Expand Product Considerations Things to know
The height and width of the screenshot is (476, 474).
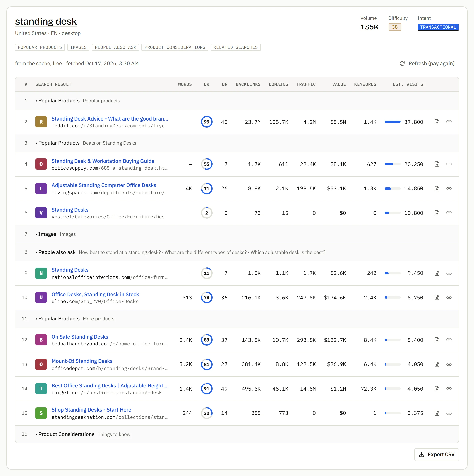pyautogui.click(x=237, y=434)
